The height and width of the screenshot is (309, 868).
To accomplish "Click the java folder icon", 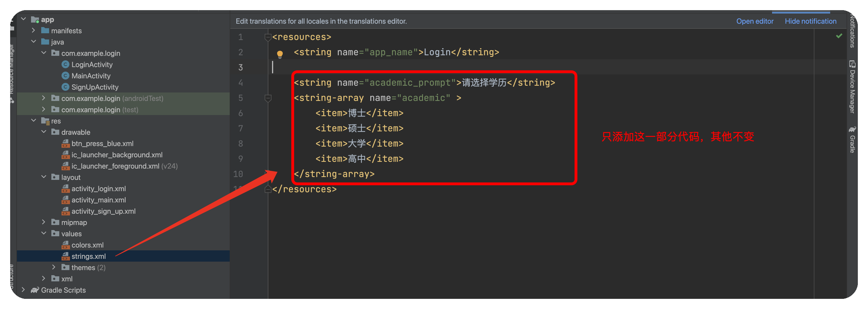I will pos(45,42).
